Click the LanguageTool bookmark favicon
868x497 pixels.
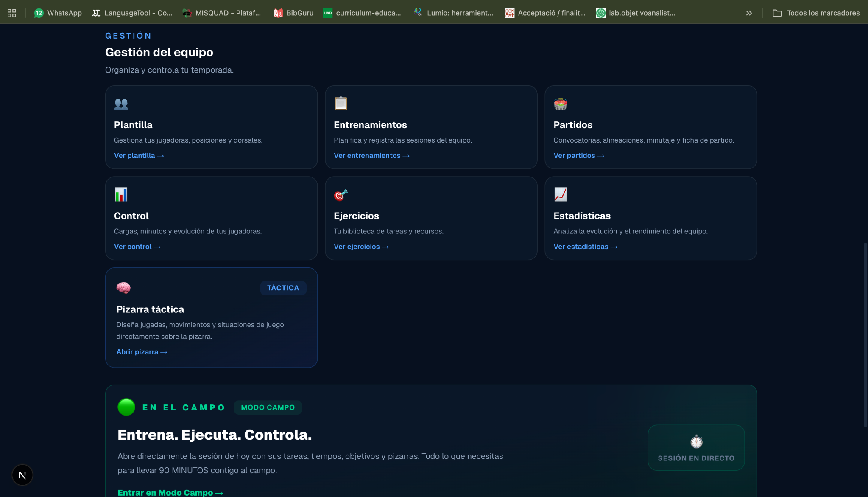pos(96,13)
